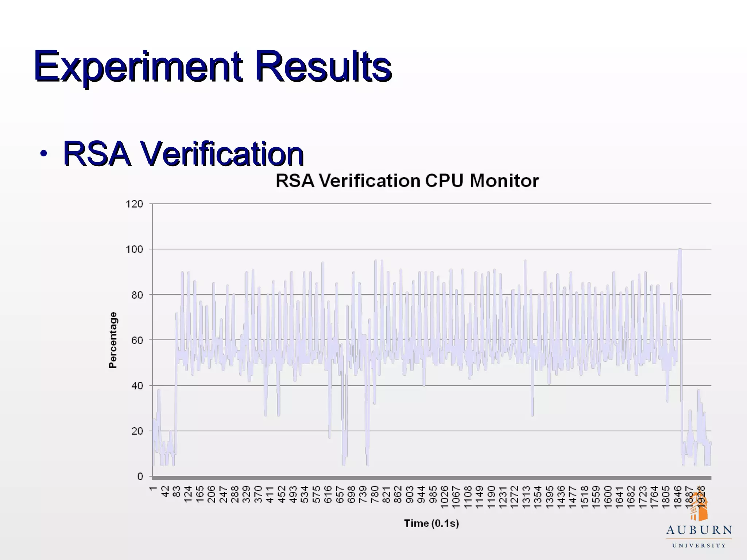Click x-axis tick label 1723
The height and width of the screenshot is (560, 747).
643,497
